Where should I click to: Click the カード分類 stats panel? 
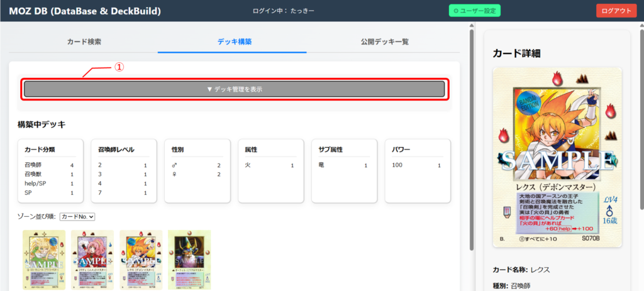coord(50,171)
